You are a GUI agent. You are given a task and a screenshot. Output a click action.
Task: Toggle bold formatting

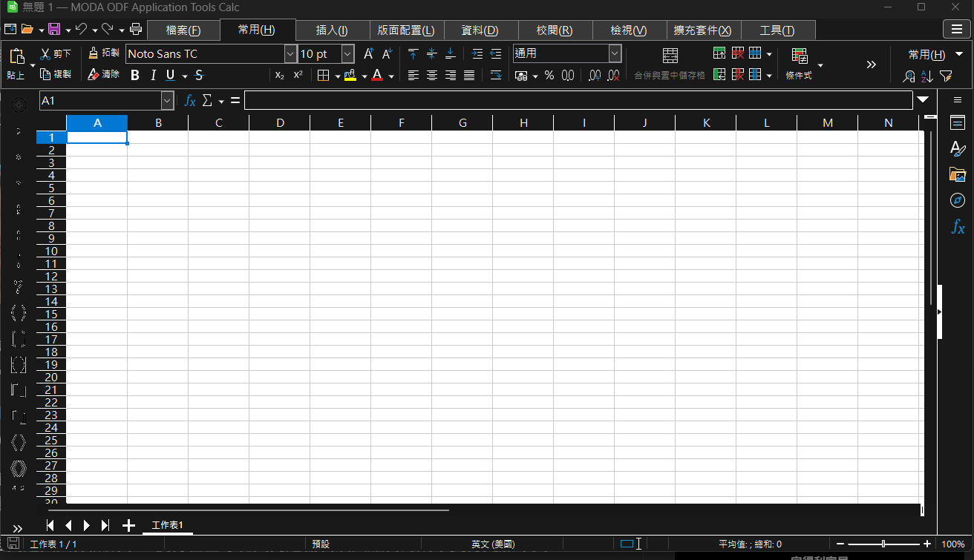(x=135, y=75)
